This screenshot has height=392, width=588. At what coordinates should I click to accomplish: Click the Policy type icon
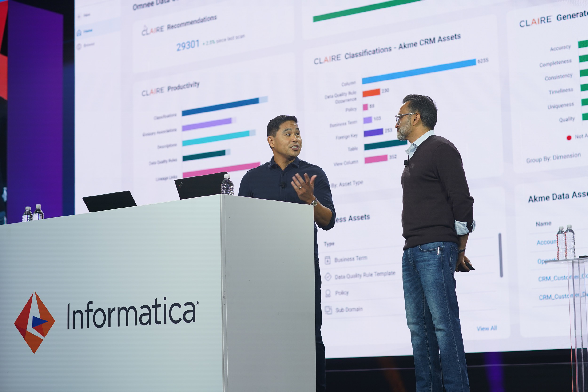pyautogui.click(x=328, y=293)
